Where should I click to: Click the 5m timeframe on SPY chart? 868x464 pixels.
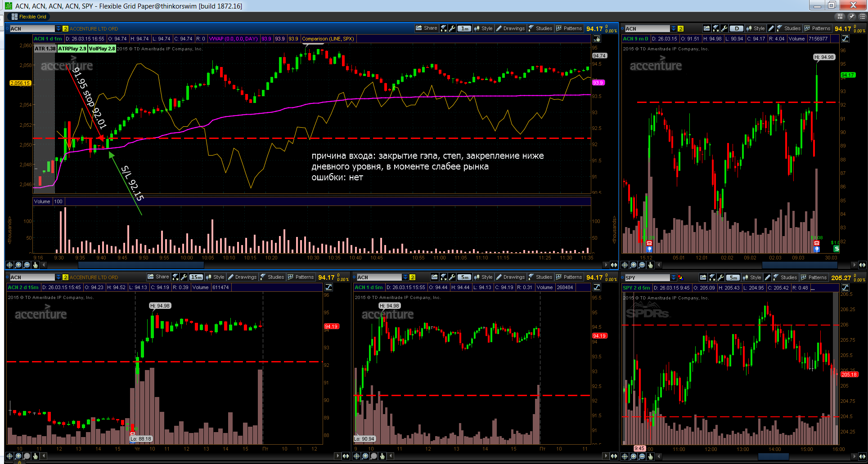coord(733,277)
